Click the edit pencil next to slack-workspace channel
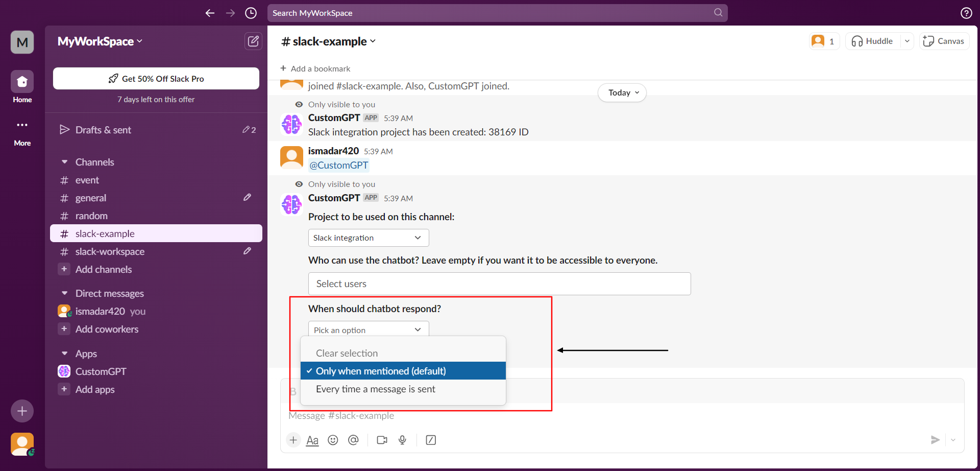 [x=247, y=251]
